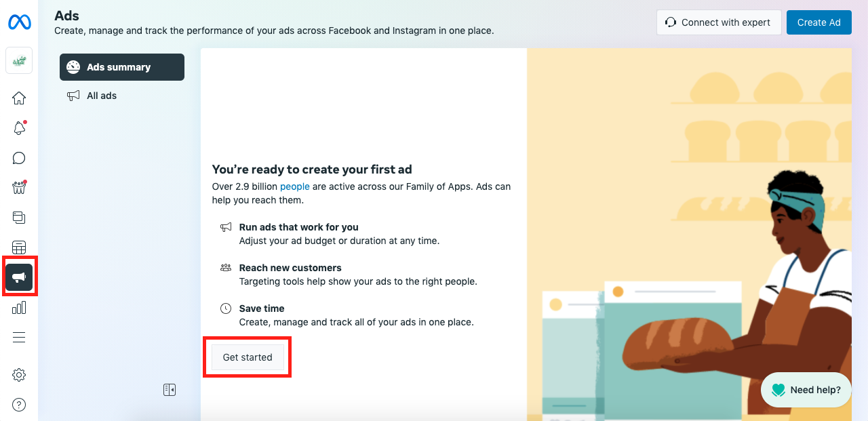Open the Help question mark icon
Screen dimensions: 868x421
(19, 405)
